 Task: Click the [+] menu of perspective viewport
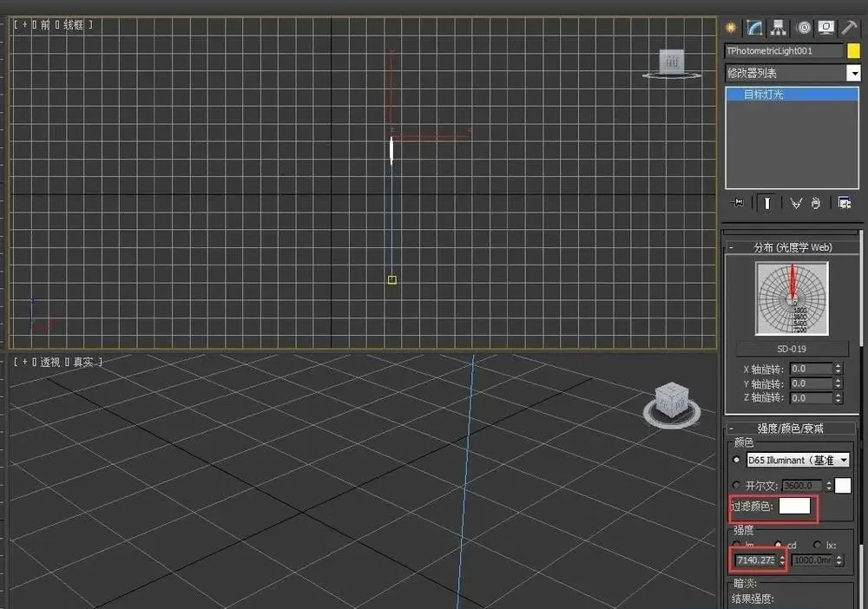pyautogui.click(x=24, y=362)
